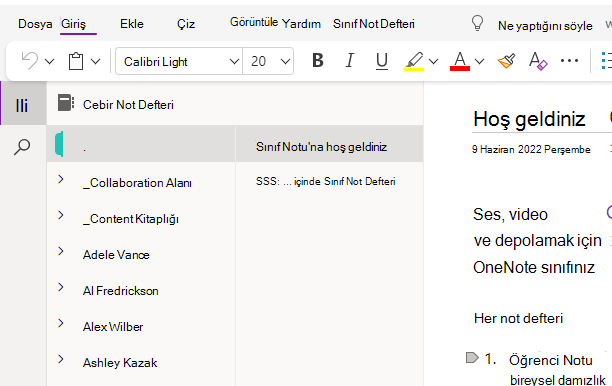This screenshot has height=386, width=612.
Task: Select _Collaboration Alanı in section list
Action: [137, 183]
